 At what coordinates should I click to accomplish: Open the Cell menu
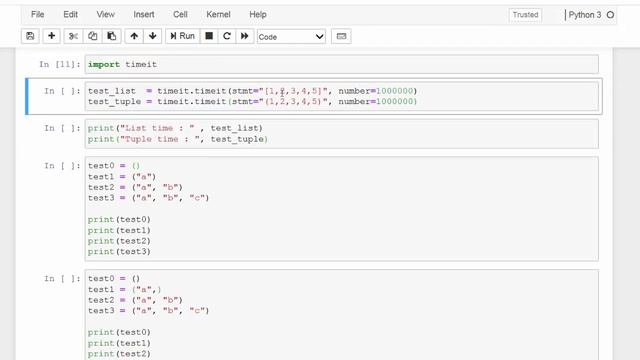tap(180, 15)
